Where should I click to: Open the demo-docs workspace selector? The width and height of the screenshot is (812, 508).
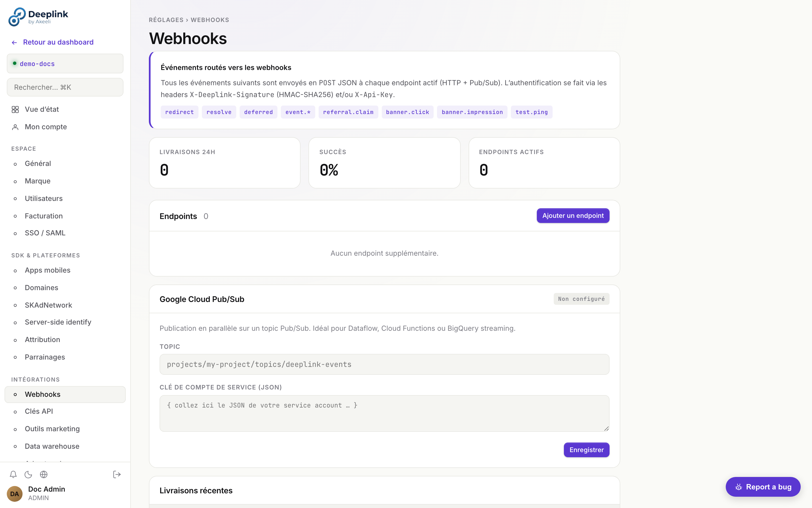[65, 63]
